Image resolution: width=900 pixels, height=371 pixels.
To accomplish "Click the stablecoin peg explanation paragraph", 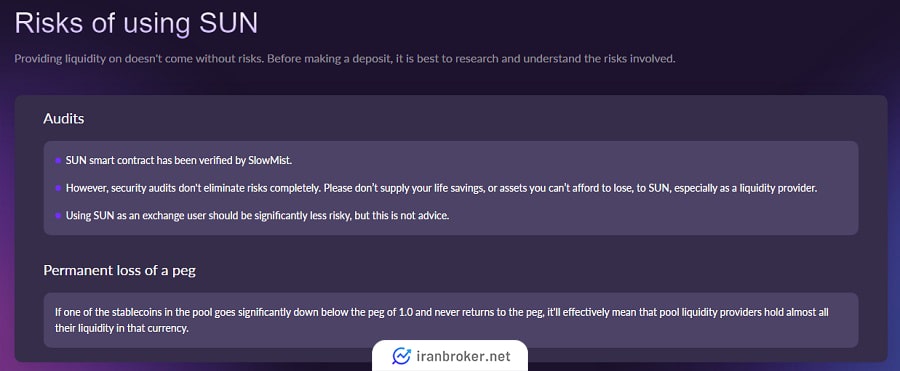I will coord(442,320).
